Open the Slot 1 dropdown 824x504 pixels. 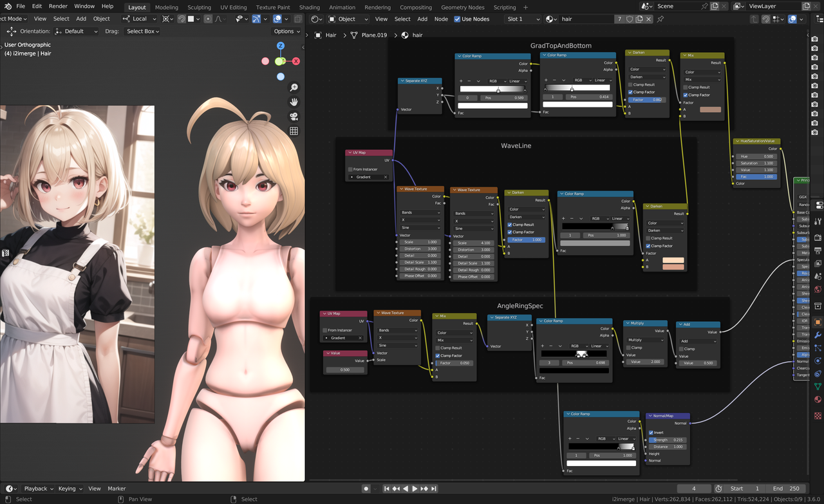pos(523,19)
